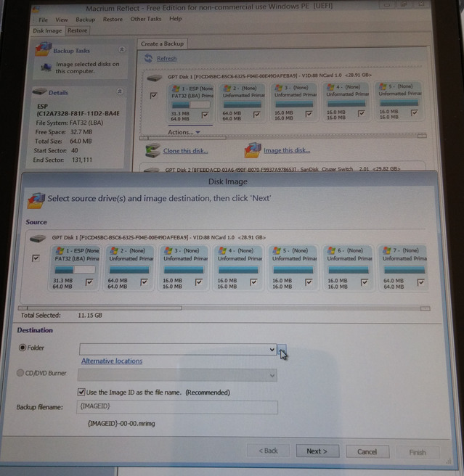464x476 pixels.
Task: Uncheck the whole-disk checkbox in dialog Source
Action: click(36, 258)
